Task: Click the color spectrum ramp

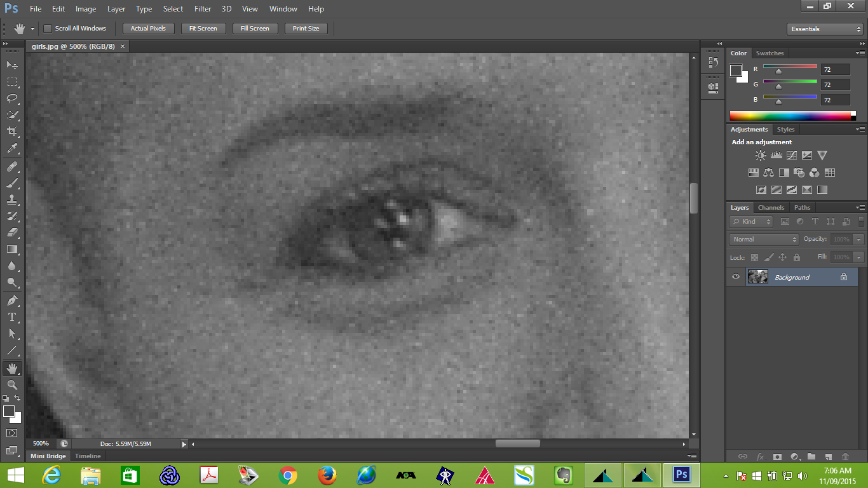Action: 790,116
